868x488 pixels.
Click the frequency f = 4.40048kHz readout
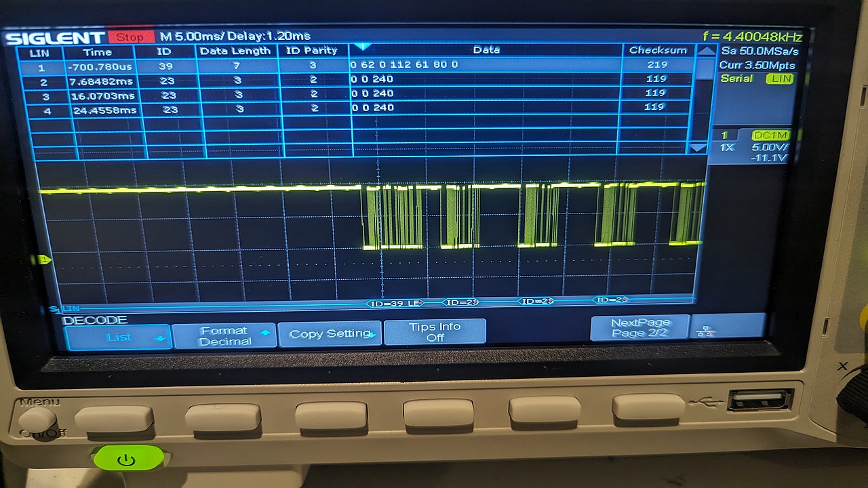(753, 37)
